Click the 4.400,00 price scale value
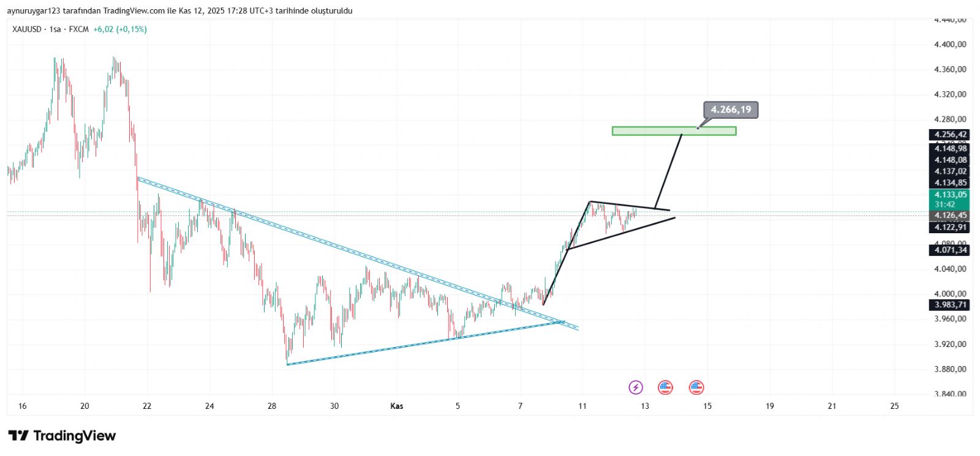 950,44
